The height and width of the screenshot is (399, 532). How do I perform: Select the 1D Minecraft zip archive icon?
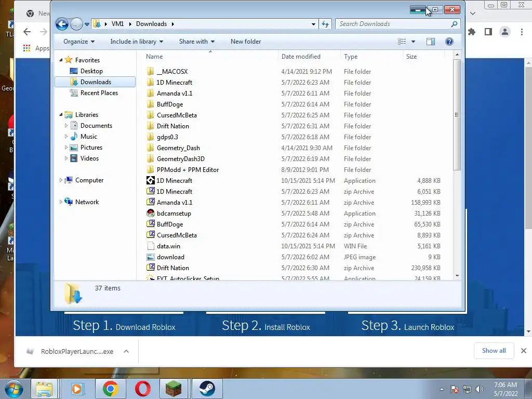[x=150, y=191]
